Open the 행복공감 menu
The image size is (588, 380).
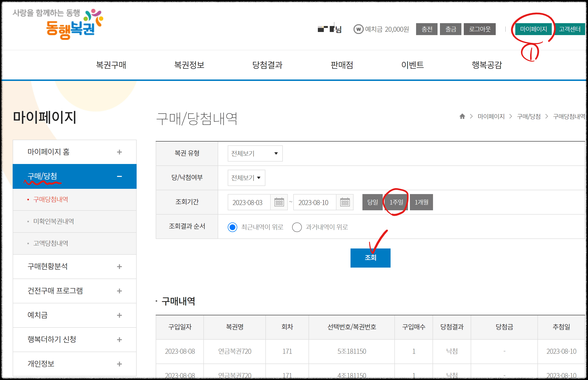point(487,65)
